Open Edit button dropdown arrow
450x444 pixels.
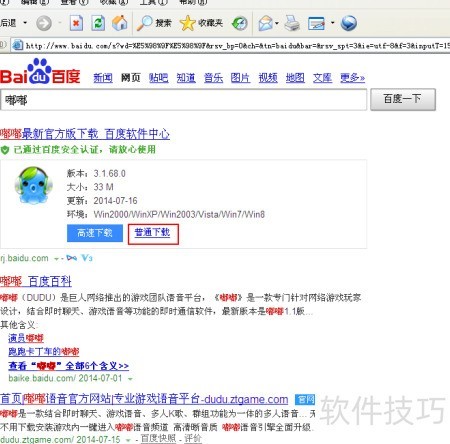tap(332, 23)
